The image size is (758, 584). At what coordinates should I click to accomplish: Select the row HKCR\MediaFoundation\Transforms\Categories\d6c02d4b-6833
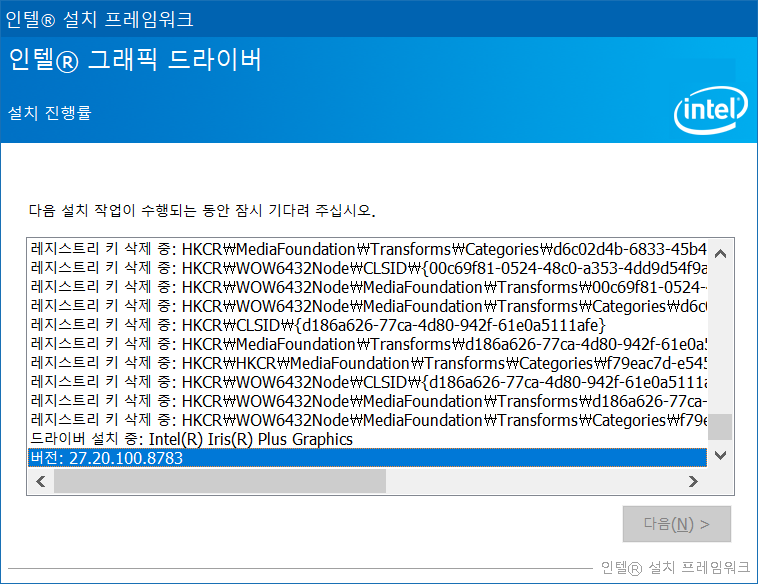tap(367, 249)
